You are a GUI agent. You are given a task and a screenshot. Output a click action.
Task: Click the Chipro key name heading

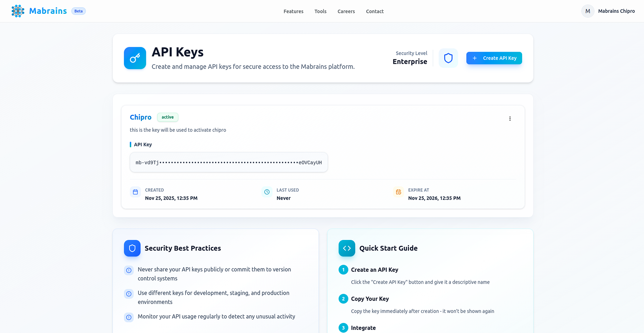140,117
